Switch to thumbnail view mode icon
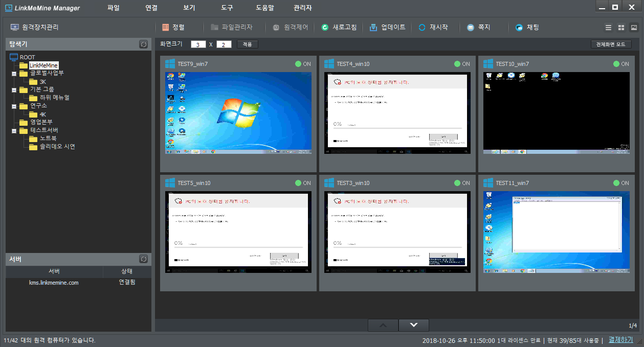Screen dimensions: 644x347 coord(634,28)
